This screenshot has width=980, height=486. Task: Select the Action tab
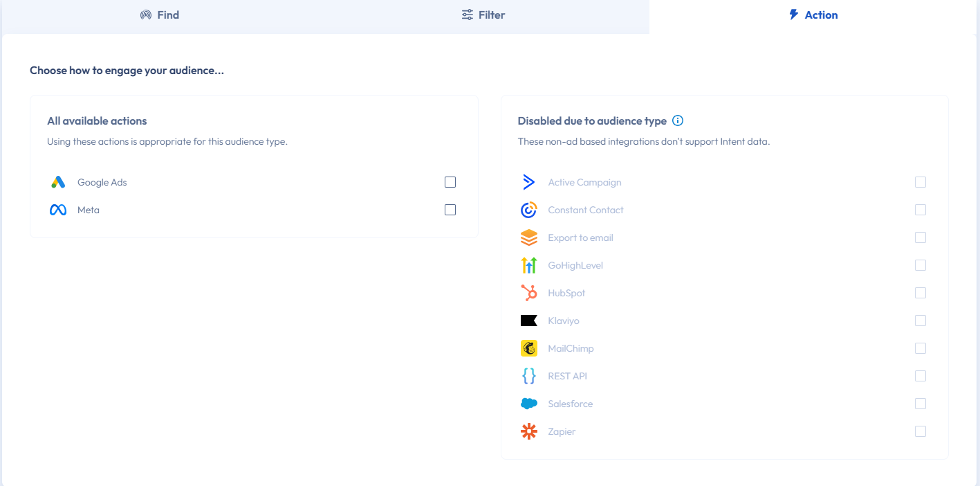click(x=813, y=15)
